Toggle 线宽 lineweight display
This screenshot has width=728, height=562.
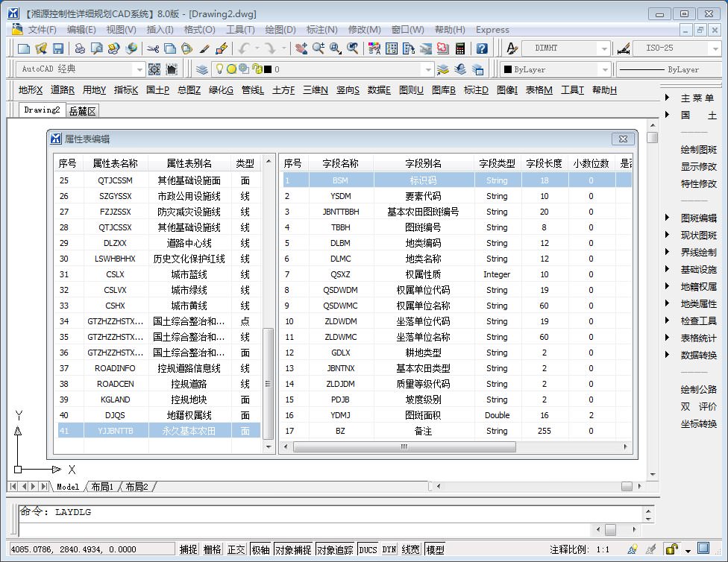point(410,549)
